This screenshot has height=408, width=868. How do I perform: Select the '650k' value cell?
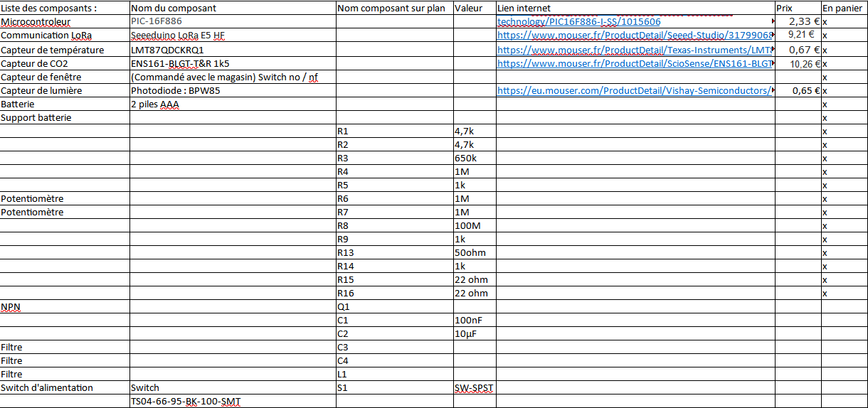pyautogui.click(x=475, y=158)
